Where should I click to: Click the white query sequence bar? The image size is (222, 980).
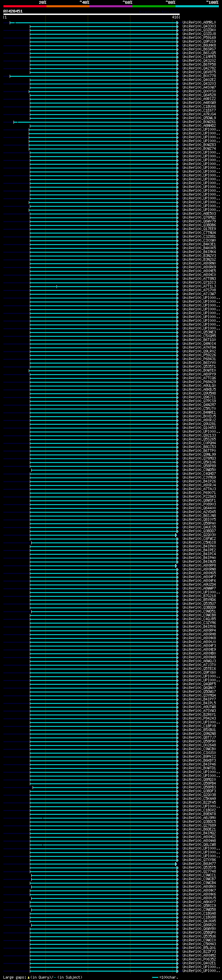point(91,14)
